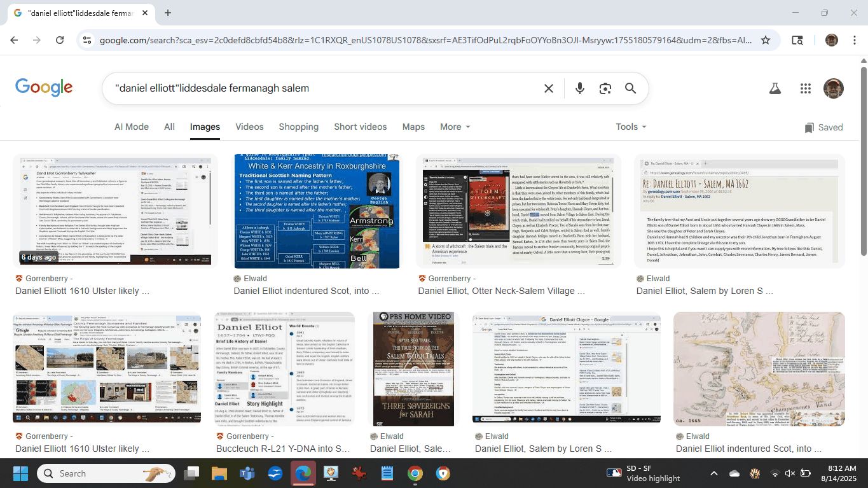Click the magnifier search button
Image resolution: width=868 pixels, height=488 pixels.
pos(630,88)
